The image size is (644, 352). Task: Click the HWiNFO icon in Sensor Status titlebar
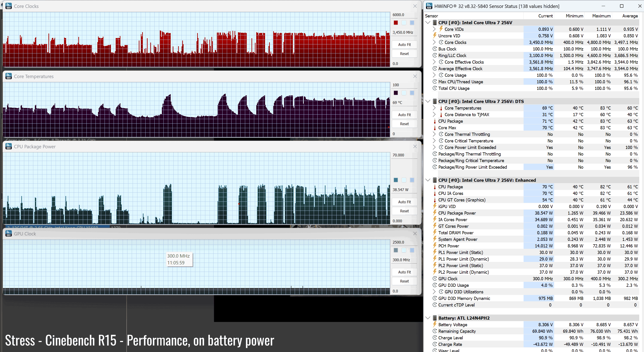[x=429, y=6]
